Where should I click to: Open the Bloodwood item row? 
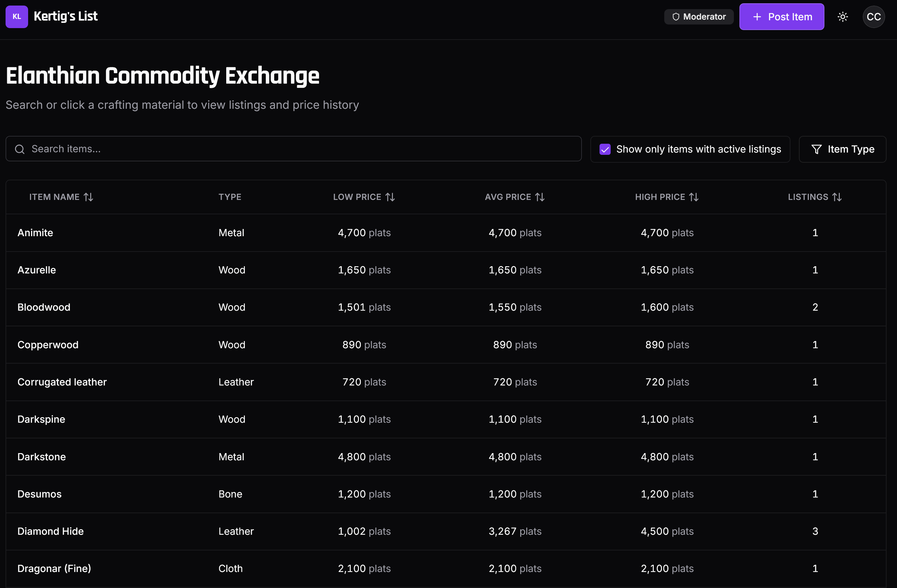[x=44, y=307]
